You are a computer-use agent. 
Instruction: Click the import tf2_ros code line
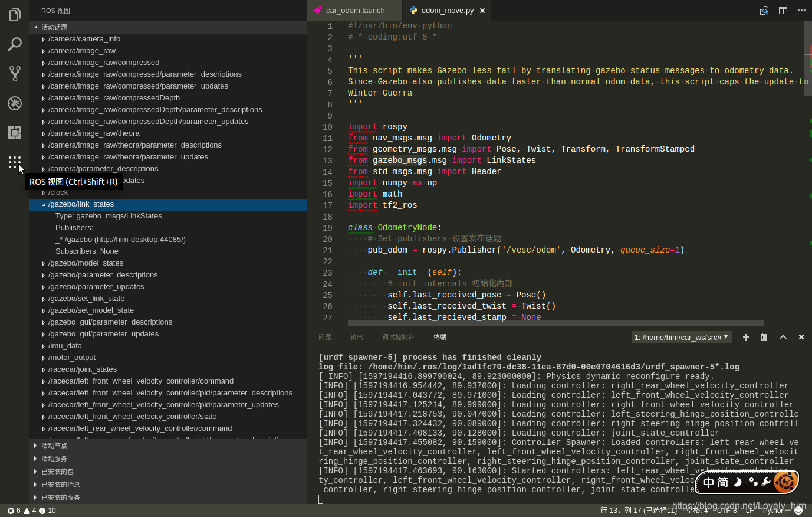[x=382, y=205]
